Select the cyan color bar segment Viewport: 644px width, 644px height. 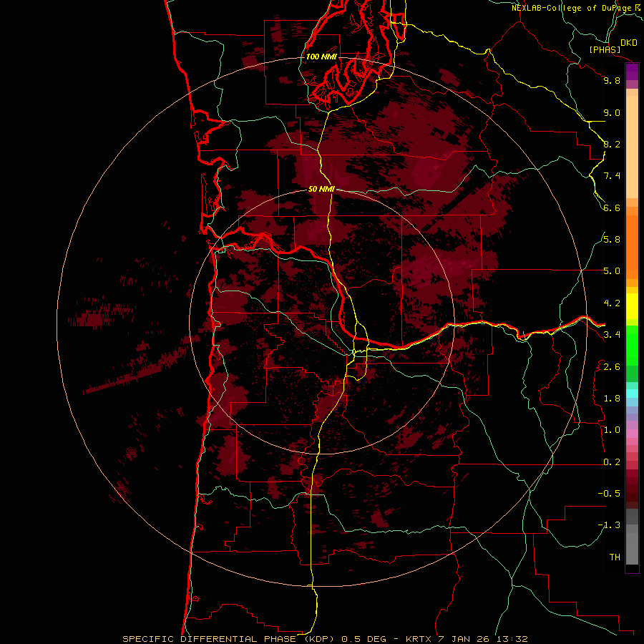click(632, 393)
